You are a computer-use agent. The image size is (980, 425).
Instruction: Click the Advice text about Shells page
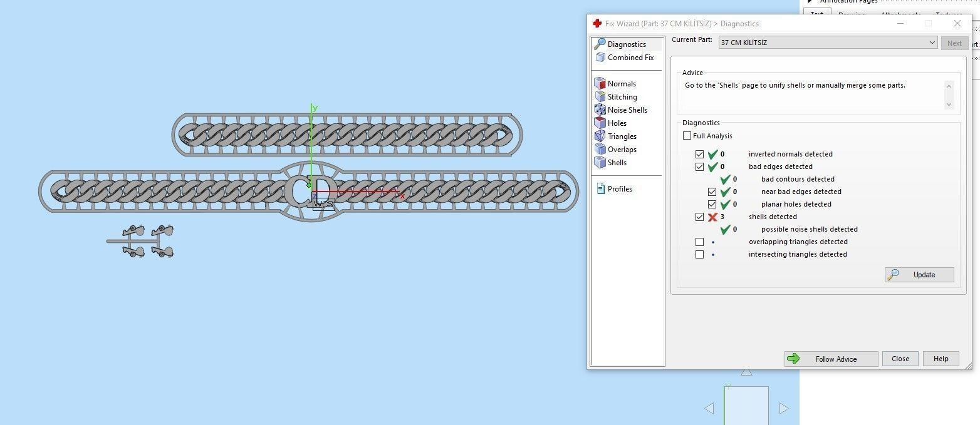click(x=795, y=85)
